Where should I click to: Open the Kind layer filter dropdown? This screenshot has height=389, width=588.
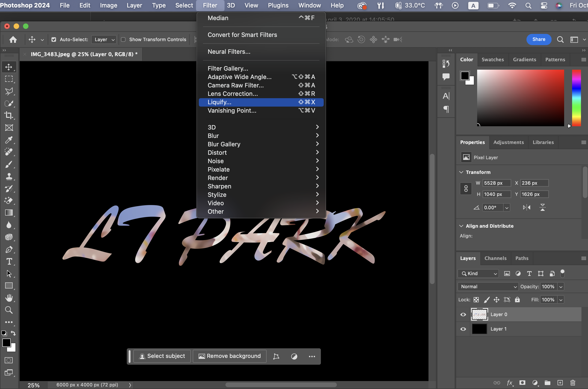pos(478,273)
